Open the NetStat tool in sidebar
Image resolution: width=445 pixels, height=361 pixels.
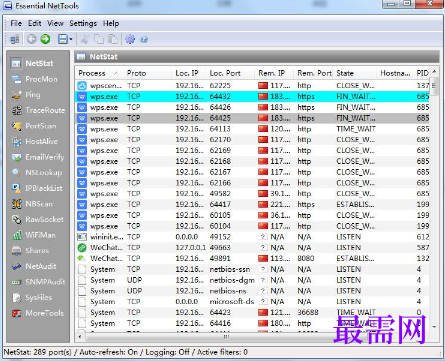click(32, 63)
